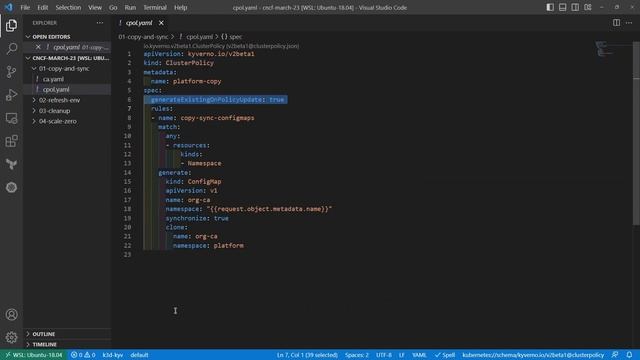Toggle the secondary side bar layout button
Viewport: 640px width, 360px height.
click(x=575, y=7)
